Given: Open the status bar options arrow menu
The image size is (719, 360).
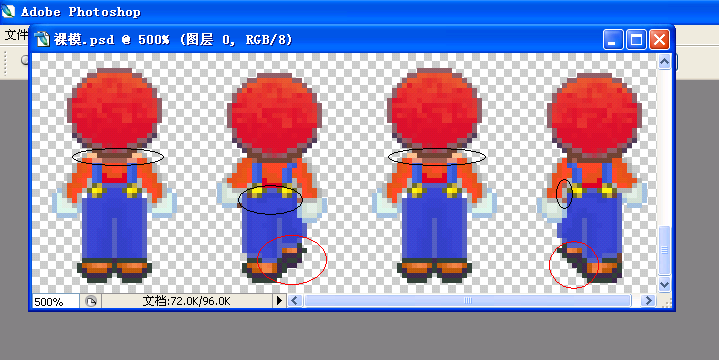Looking at the screenshot, I should (x=279, y=301).
